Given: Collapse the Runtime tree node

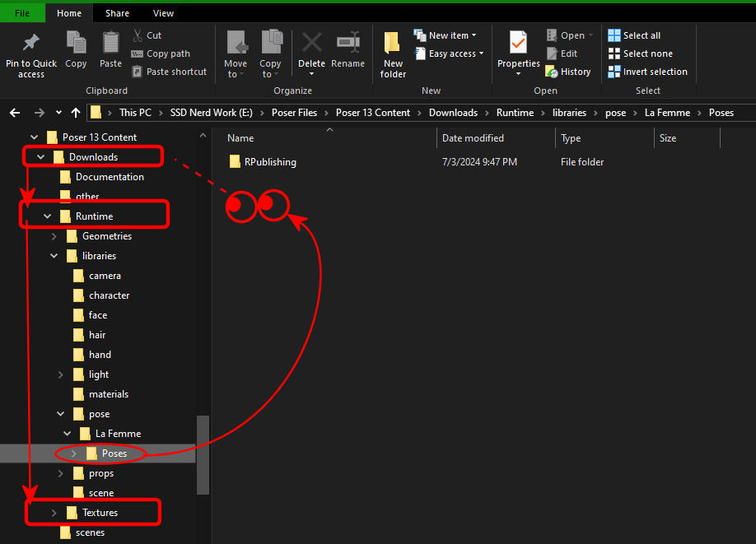Looking at the screenshot, I should click(47, 216).
